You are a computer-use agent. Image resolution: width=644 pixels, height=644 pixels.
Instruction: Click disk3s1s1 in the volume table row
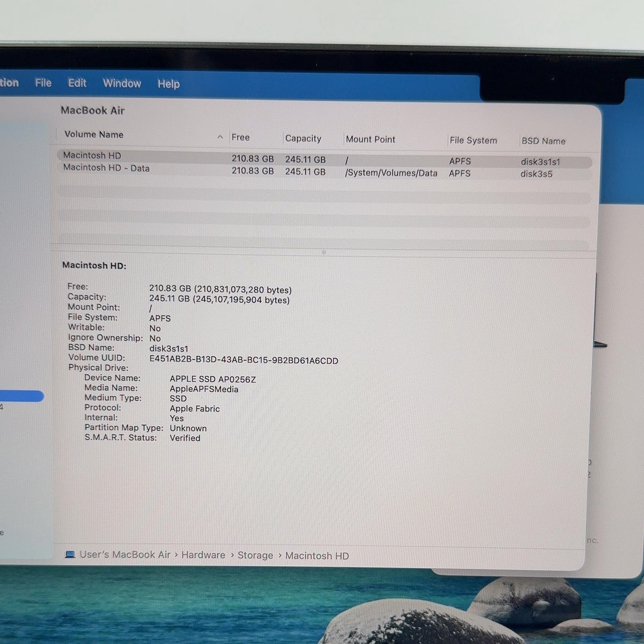[x=540, y=162]
